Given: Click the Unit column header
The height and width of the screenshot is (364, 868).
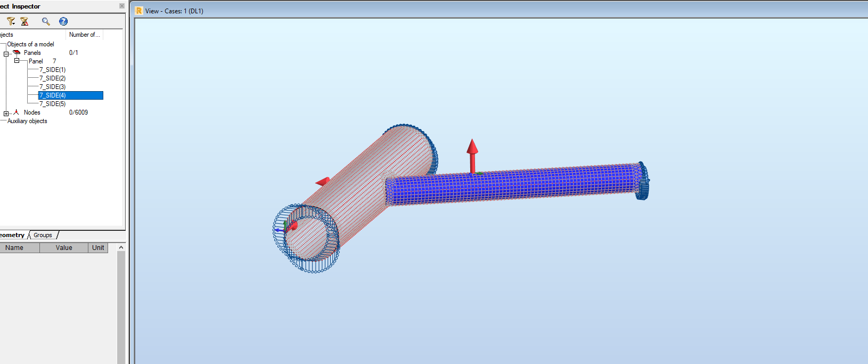Looking at the screenshot, I should (x=98, y=248).
